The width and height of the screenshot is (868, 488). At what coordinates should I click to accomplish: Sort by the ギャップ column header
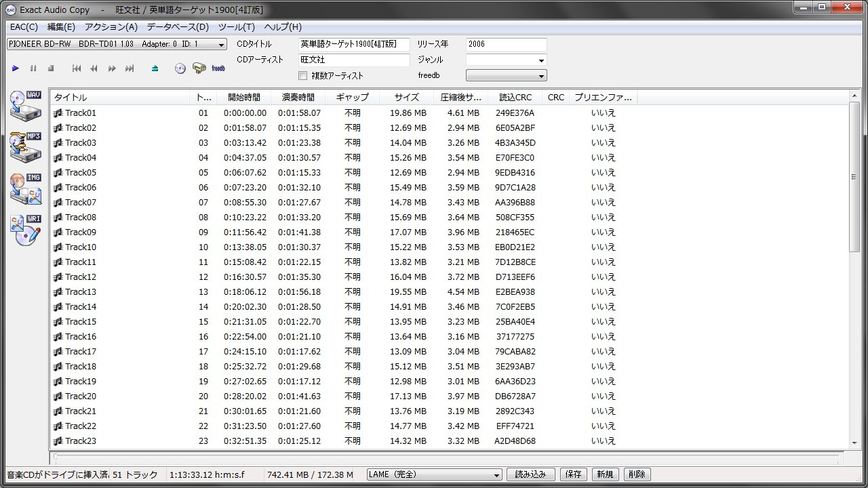coord(353,98)
